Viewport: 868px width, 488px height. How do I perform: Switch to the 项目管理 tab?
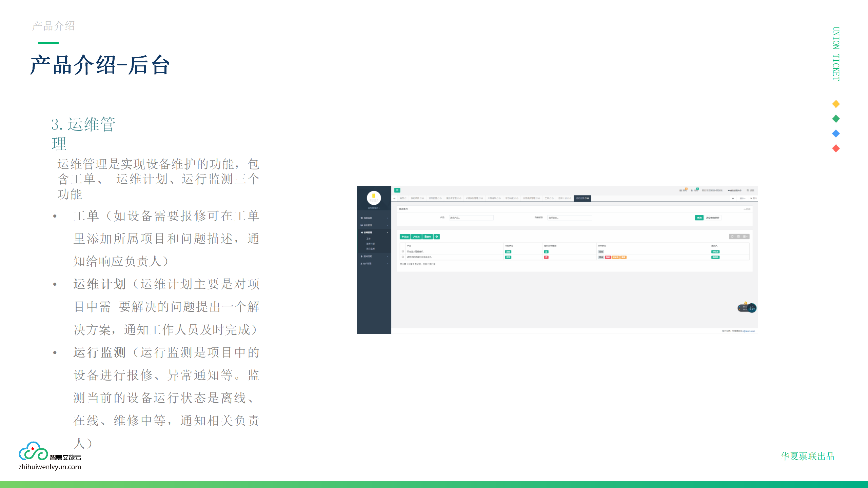[x=435, y=198]
